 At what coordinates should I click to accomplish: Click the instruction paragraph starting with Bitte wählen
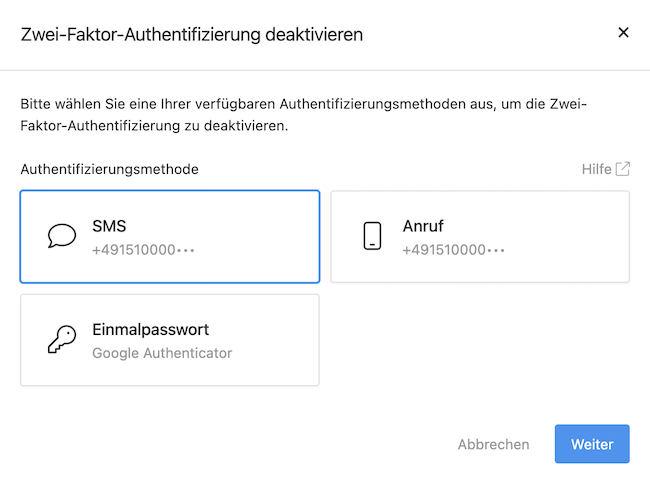pos(303,115)
